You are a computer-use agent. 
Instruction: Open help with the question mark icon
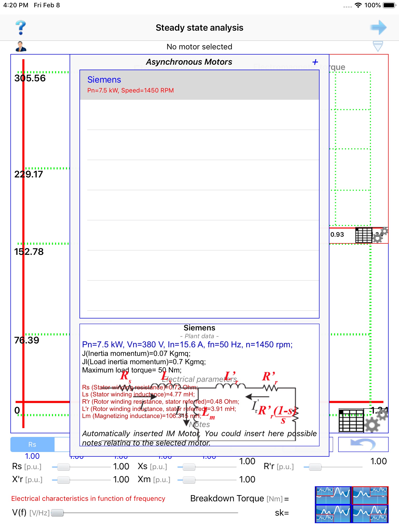click(21, 28)
